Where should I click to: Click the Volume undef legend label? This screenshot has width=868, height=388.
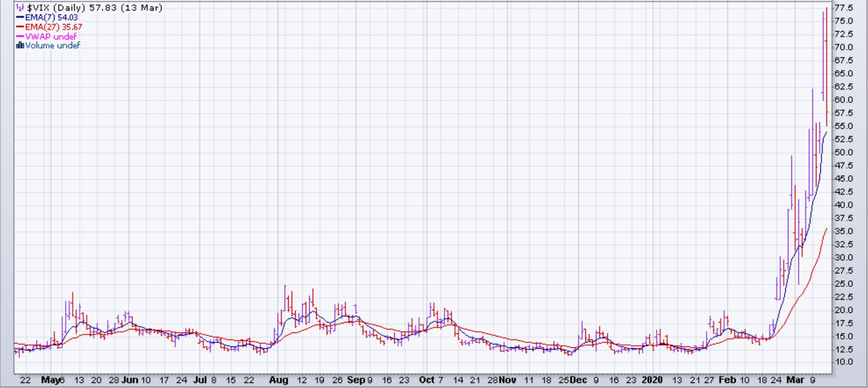(53, 46)
